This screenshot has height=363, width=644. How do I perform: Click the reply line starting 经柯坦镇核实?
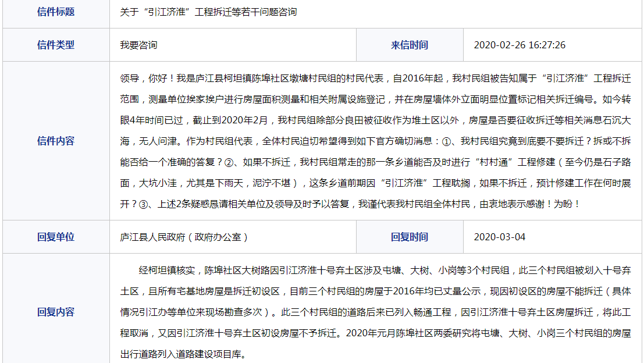click(x=385, y=270)
